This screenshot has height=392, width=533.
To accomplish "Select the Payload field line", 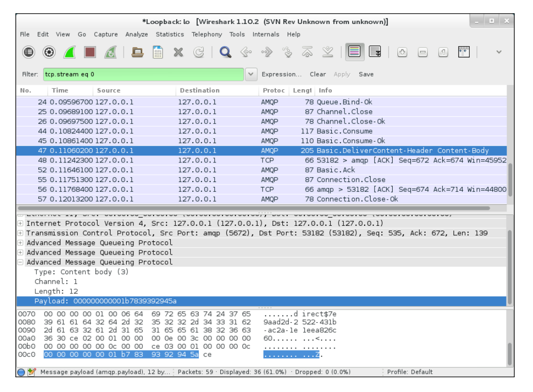I will point(262,301).
